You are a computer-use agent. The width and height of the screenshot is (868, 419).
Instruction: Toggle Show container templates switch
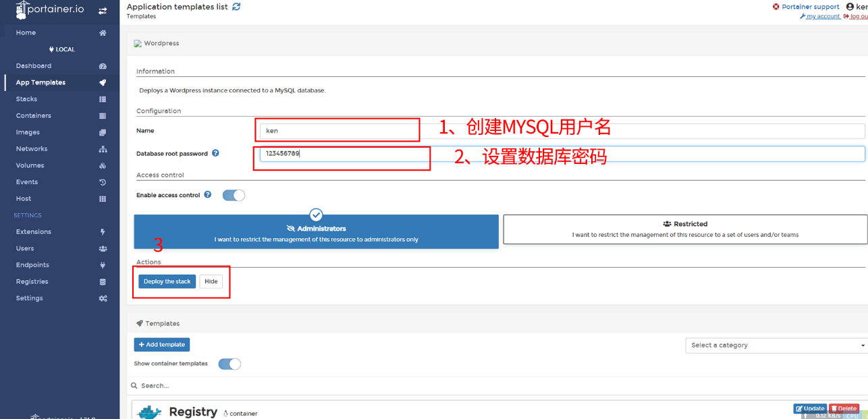coord(229,364)
